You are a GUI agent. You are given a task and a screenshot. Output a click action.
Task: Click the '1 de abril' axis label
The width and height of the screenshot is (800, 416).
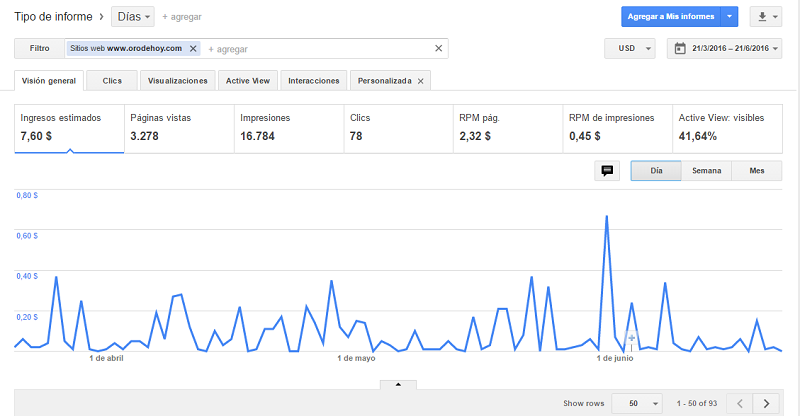pos(106,358)
